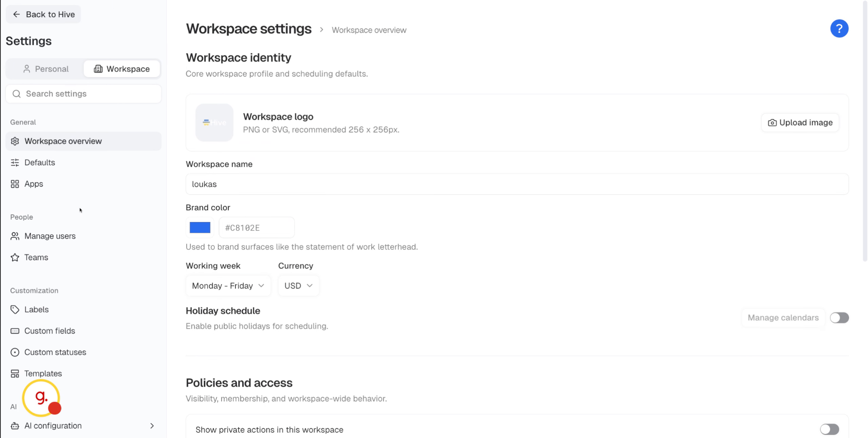The height and width of the screenshot is (438, 868).
Task: Click the Labels tag icon
Action: [x=15, y=310]
